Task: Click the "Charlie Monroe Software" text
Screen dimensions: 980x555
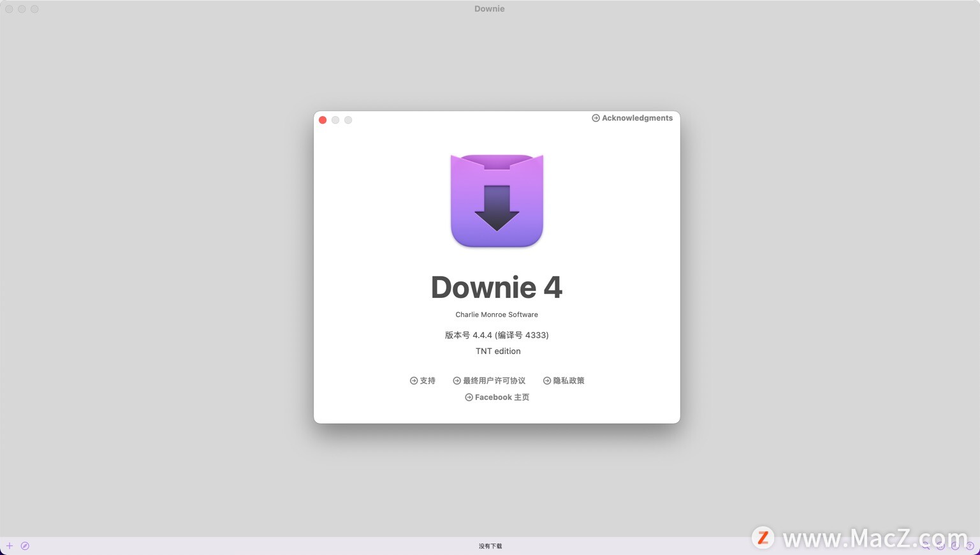Action: (497, 314)
